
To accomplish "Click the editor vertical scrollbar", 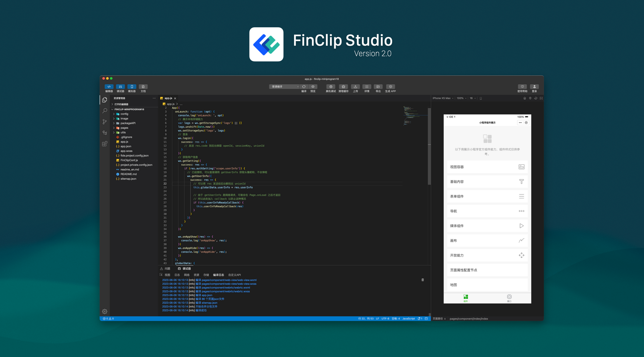I will point(429,146).
